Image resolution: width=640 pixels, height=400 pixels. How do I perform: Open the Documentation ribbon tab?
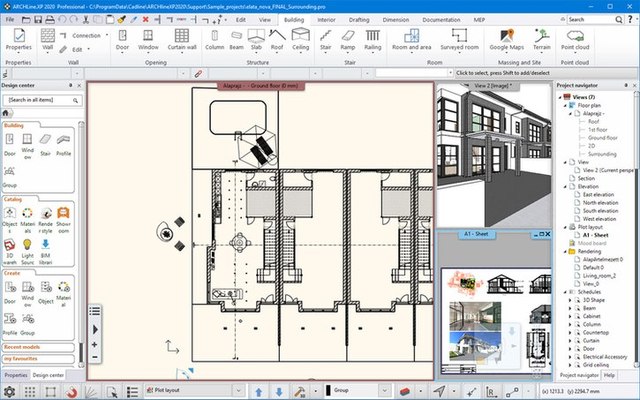click(441, 19)
